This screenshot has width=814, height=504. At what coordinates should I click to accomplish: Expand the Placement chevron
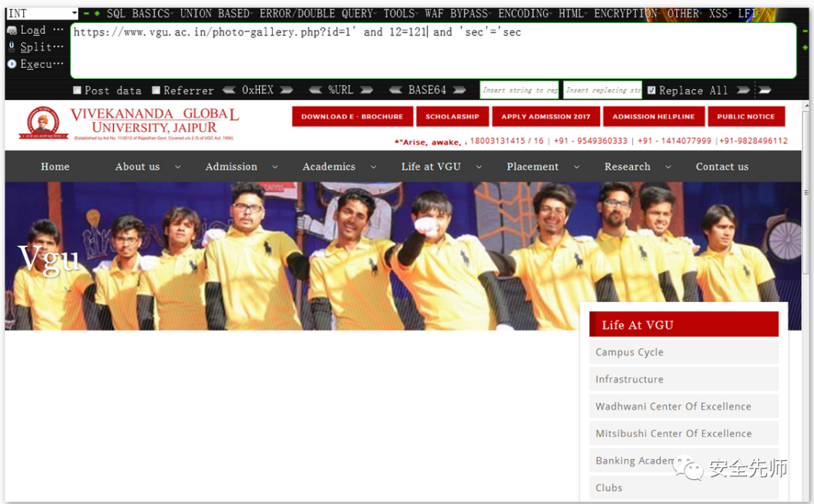(x=577, y=167)
